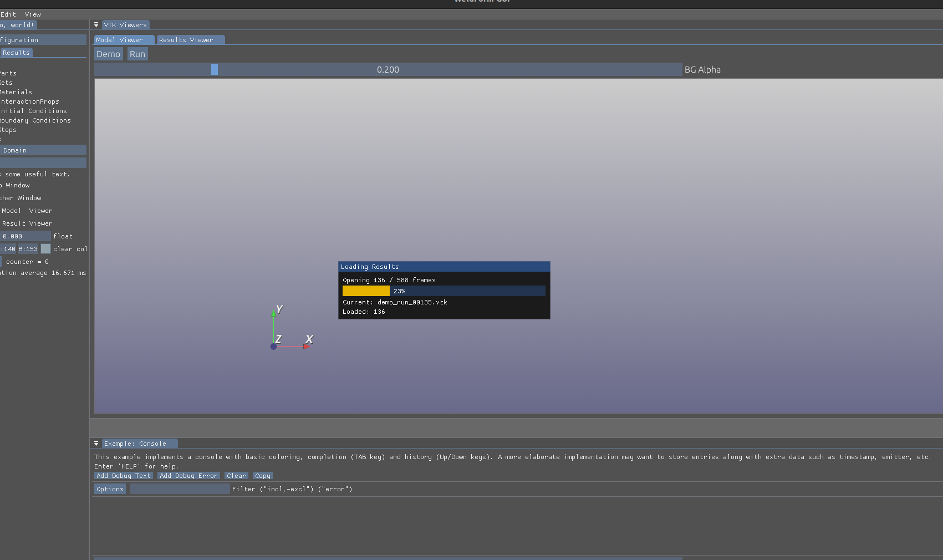The image size is (943, 560).
Task: Click the BG Alpha slider handle
Action: [215, 69]
